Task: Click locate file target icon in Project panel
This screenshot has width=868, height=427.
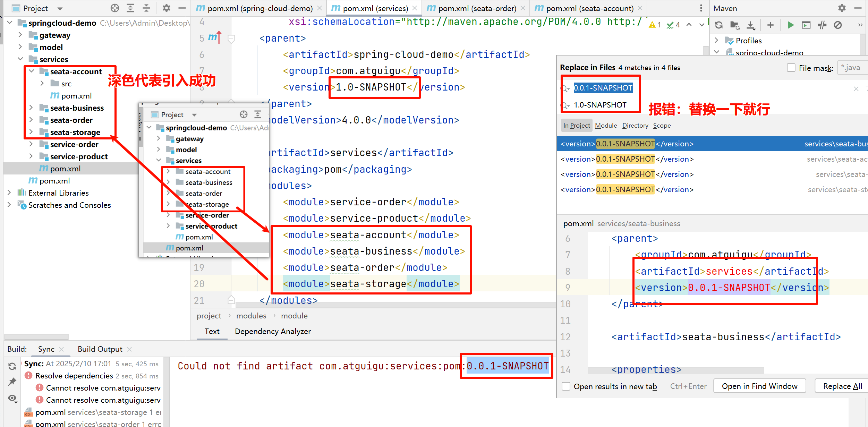Action: tap(114, 8)
